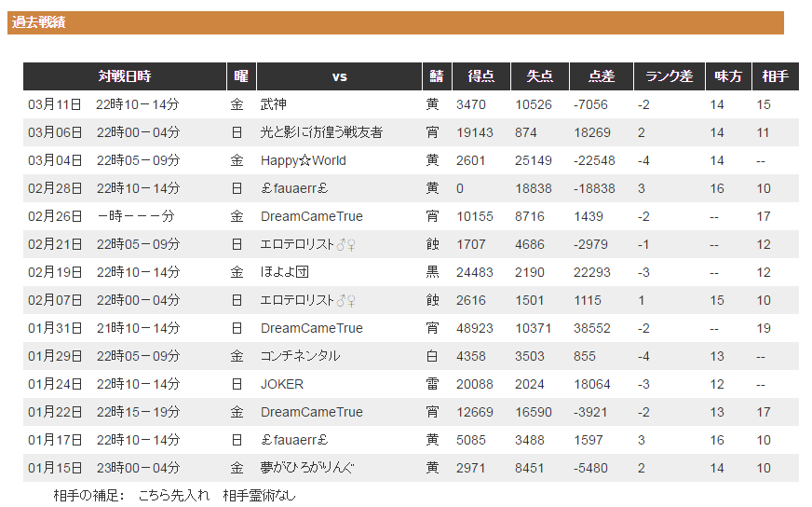The width and height of the screenshot is (812, 507).
Task: Click the score value 19143
Action: tap(475, 132)
